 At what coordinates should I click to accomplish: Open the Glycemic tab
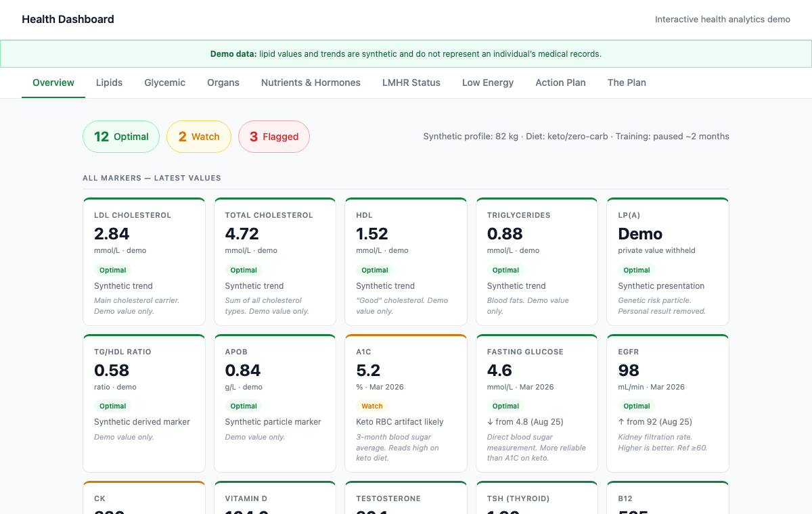[x=164, y=83]
